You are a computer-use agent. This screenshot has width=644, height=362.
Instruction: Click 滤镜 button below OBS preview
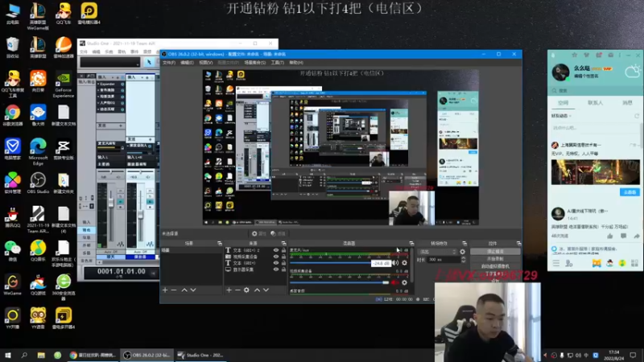pos(278,233)
